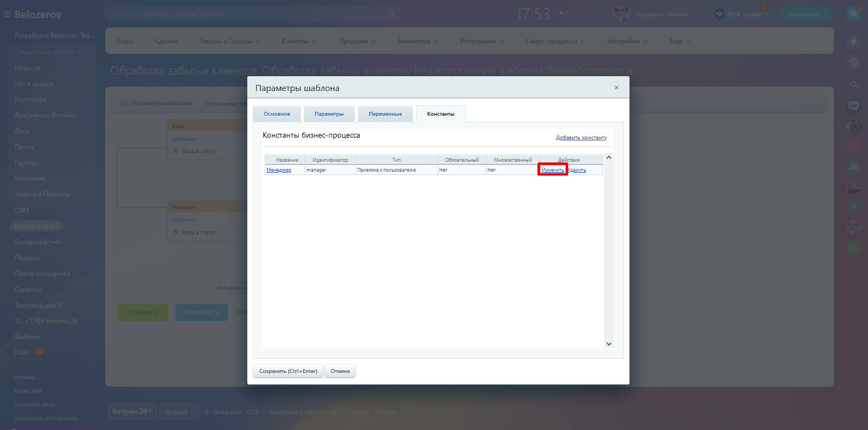Screen dimensions: 868x430
Task: Switch to the Параметры tab
Action: tap(329, 114)
